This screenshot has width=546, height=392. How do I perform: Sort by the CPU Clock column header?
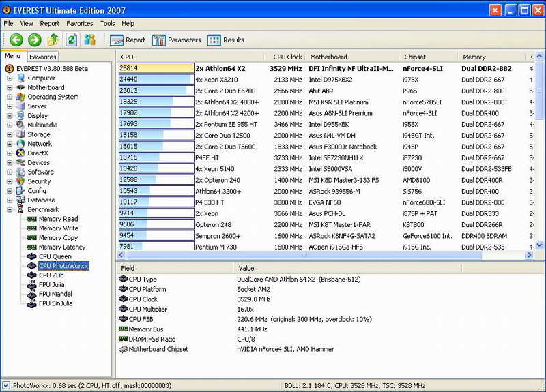click(287, 57)
